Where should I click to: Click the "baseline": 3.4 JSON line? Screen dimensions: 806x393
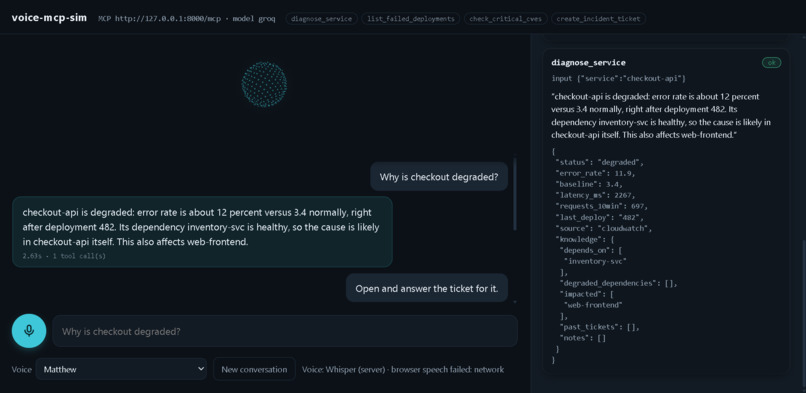(590, 184)
